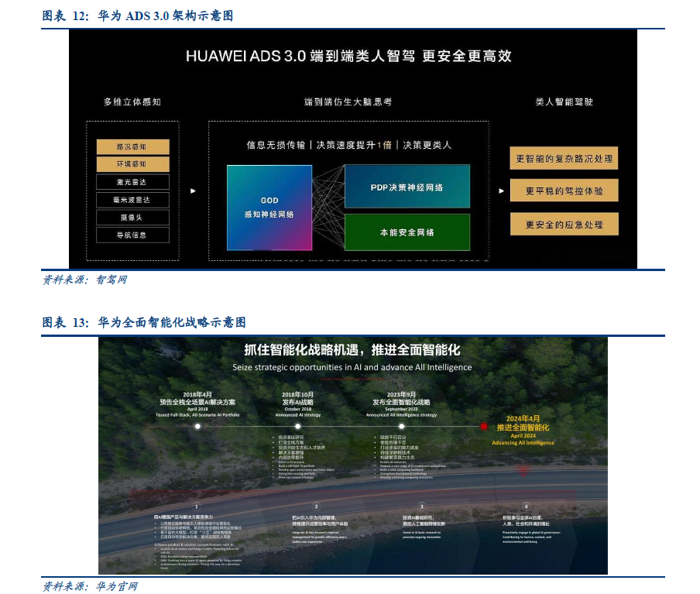This screenshot has height=594, width=700.
Task: Click the text '发布全面智能化战略'
Action: click(401, 402)
